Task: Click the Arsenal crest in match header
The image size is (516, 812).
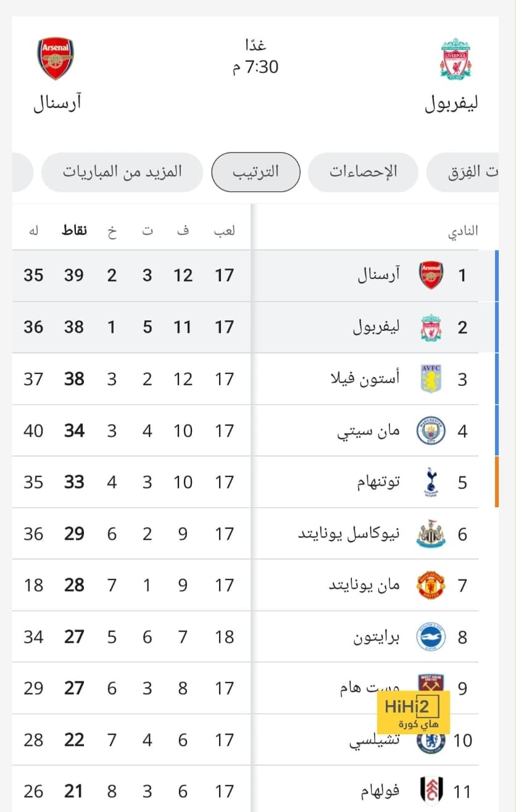Action: tap(56, 58)
